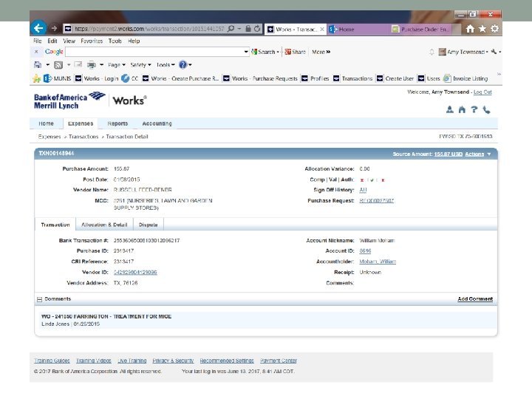Open the Amy Townsend account dropdown
The width and height of the screenshot is (532, 399).
463,52
